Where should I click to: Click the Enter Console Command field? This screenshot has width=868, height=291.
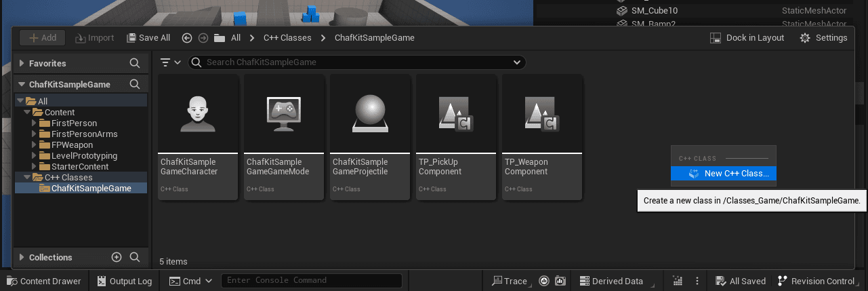click(311, 281)
